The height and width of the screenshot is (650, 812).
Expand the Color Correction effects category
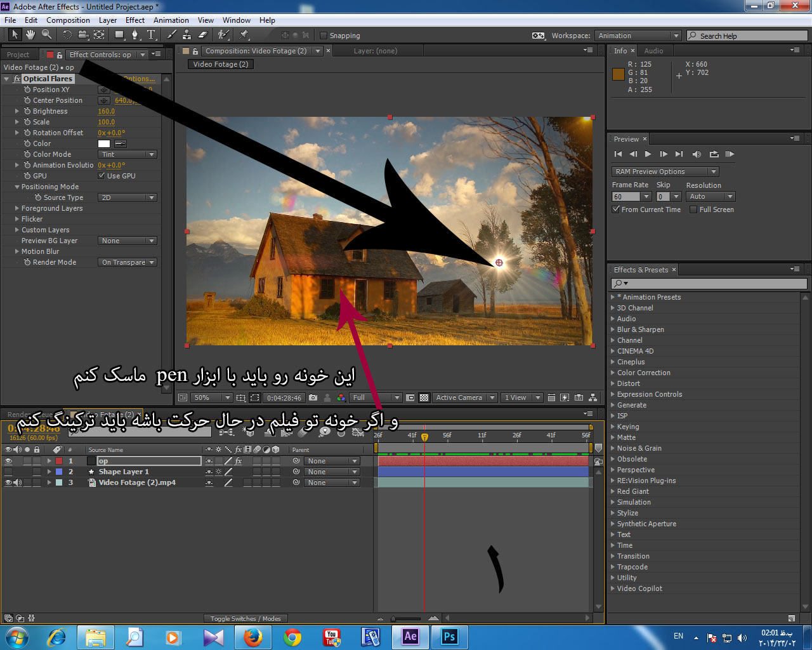[x=613, y=373]
